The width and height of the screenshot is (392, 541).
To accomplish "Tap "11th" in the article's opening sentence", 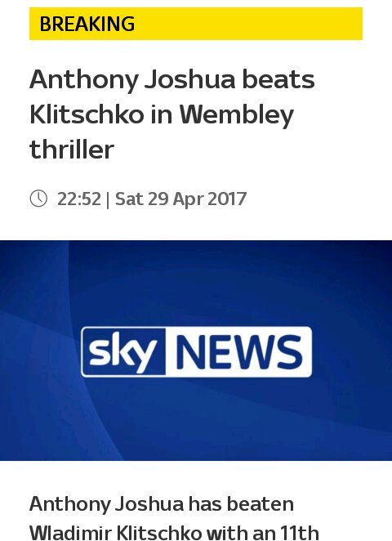I will coord(299,532).
